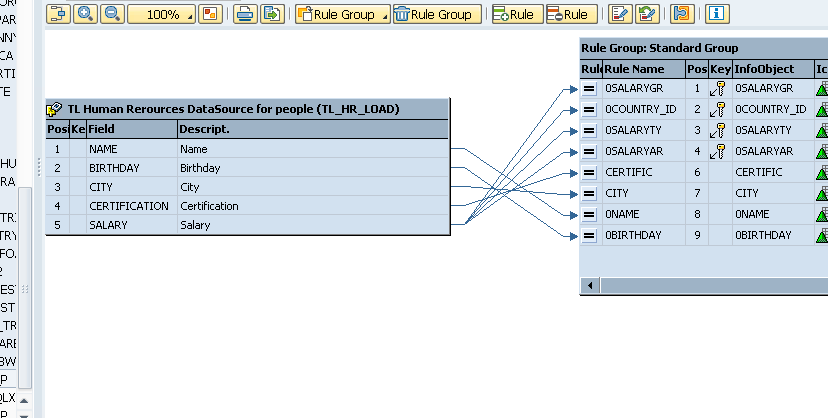Click the direct assignment icon for CITY rule
The width and height of the screenshot is (828, 418).
pos(589,194)
